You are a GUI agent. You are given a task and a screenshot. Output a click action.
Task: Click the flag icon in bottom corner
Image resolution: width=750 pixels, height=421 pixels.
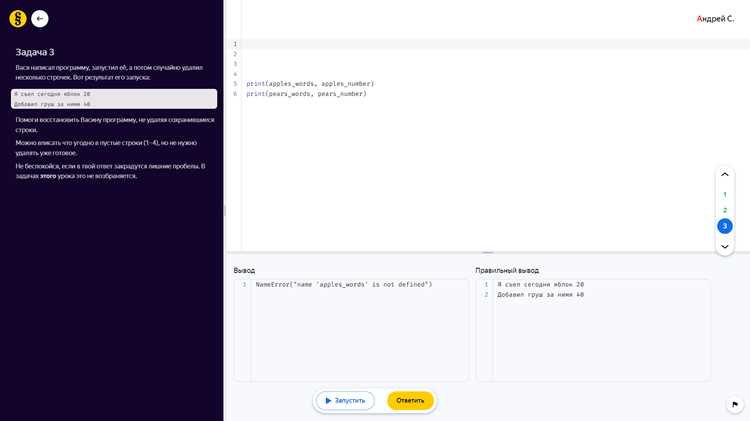[x=735, y=404]
